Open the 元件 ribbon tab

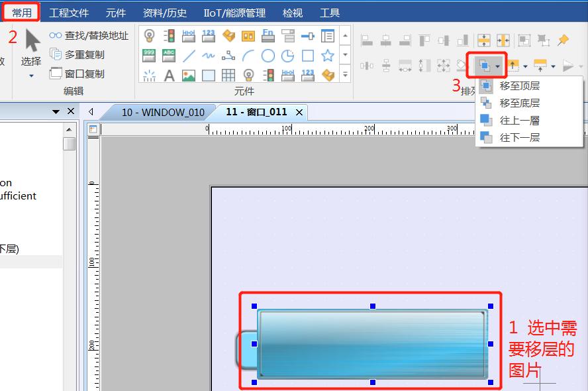pyautogui.click(x=115, y=13)
